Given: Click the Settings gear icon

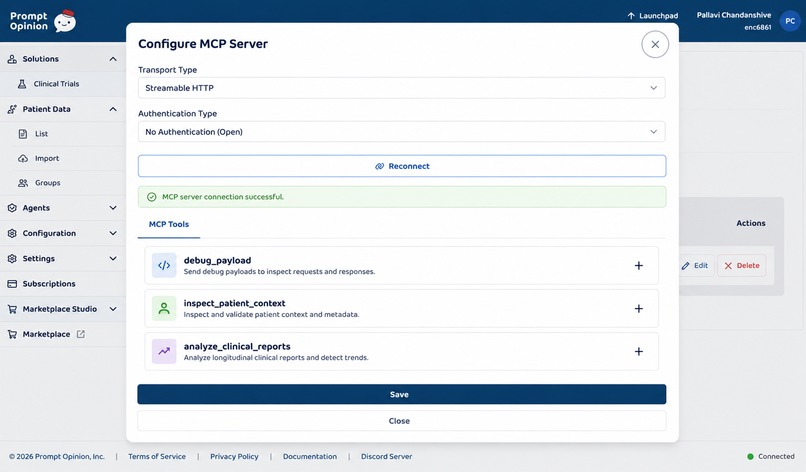Looking at the screenshot, I should [x=12, y=259].
